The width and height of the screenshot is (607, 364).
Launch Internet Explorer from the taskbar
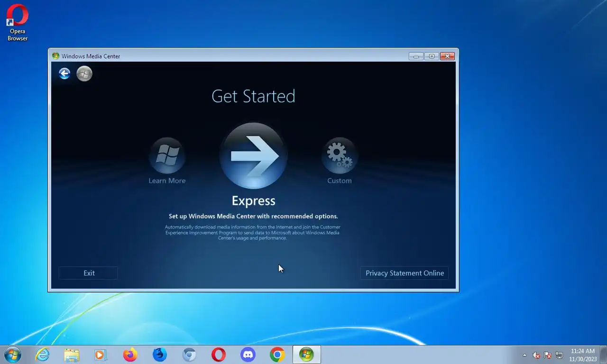pos(43,355)
